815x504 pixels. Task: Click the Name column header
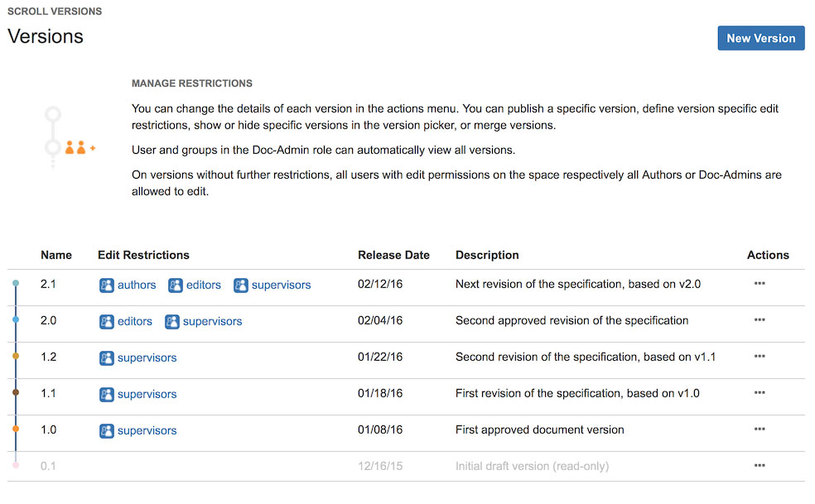pos(56,255)
